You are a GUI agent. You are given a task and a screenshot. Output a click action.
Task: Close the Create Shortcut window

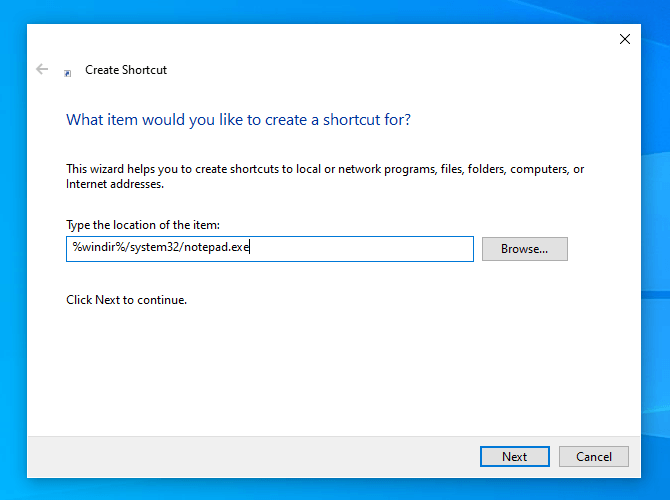pos(625,39)
